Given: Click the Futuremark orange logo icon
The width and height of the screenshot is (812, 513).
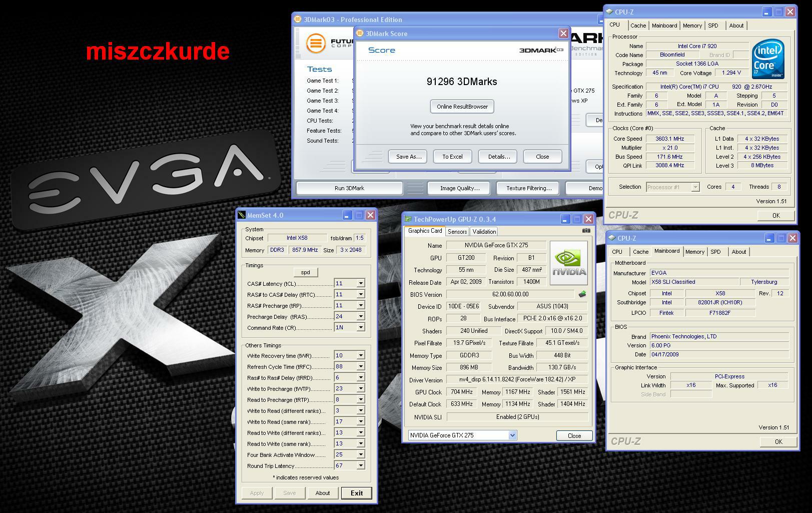Looking at the screenshot, I should (315, 43).
